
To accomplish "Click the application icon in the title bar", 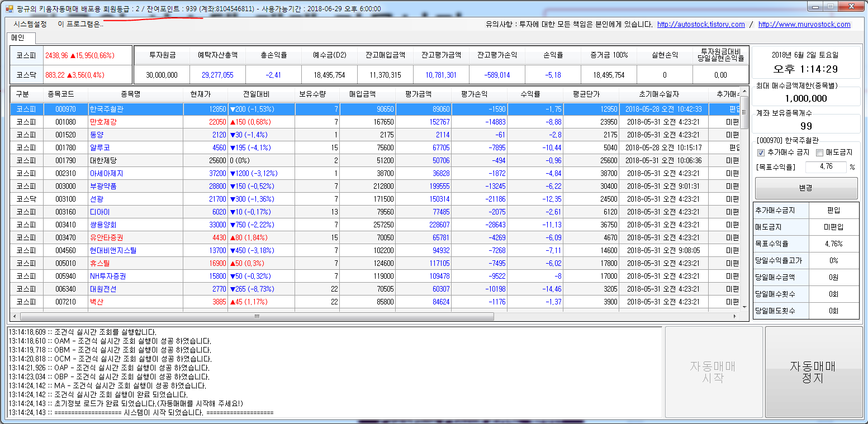I will coord(8,9).
